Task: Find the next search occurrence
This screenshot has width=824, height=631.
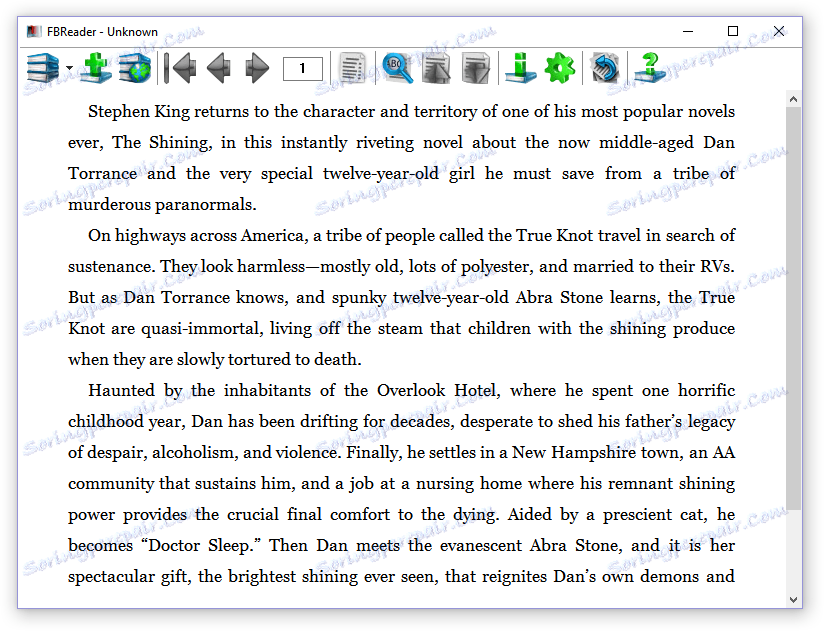Action: coord(476,68)
